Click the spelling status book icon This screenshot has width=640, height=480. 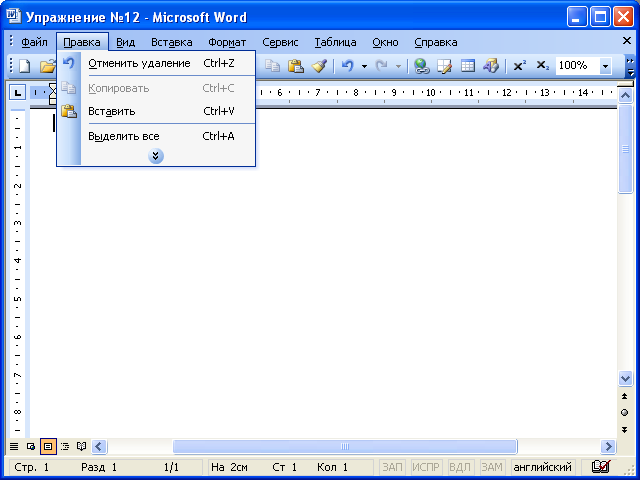click(600, 467)
